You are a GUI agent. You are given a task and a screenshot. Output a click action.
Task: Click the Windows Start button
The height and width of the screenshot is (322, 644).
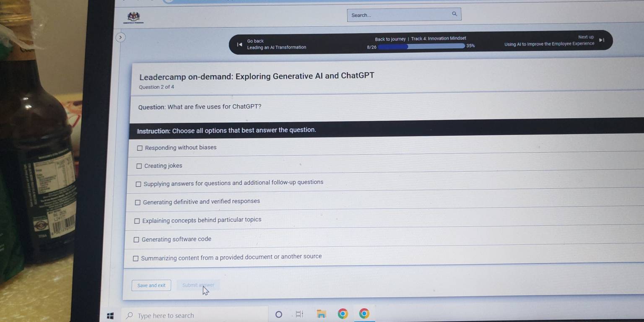pyautogui.click(x=110, y=315)
